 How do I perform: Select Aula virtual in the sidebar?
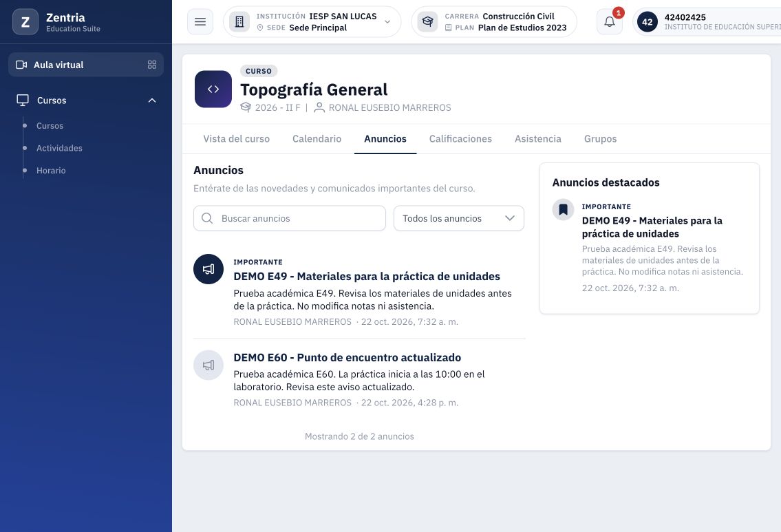pyautogui.click(x=86, y=65)
